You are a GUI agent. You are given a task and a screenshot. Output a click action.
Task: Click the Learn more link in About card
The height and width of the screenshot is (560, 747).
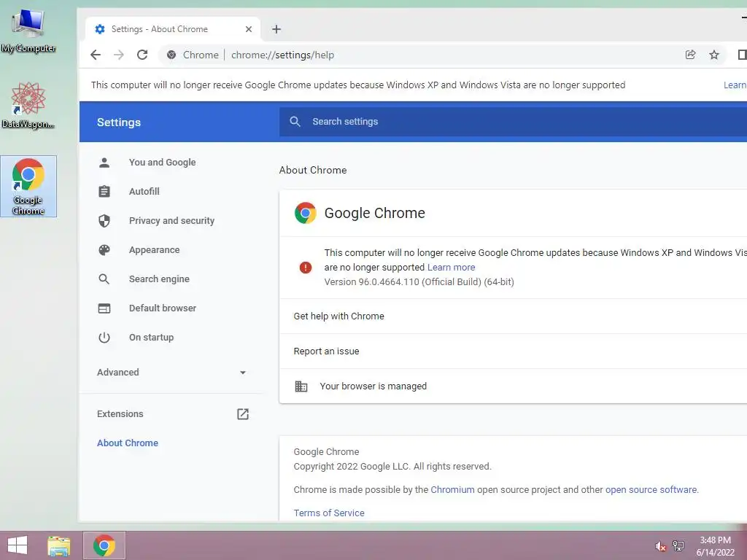click(451, 267)
